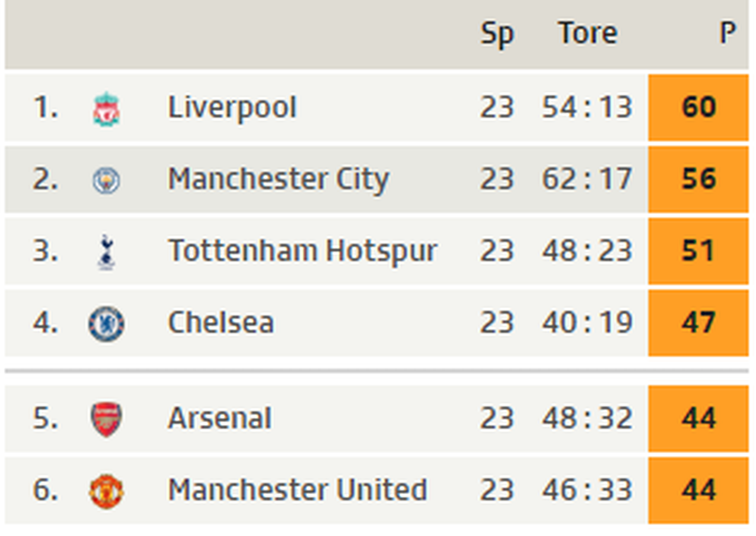Click Manchester City's 56 points cell
Image resolution: width=756 pixels, height=536 pixels.
click(x=698, y=179)
